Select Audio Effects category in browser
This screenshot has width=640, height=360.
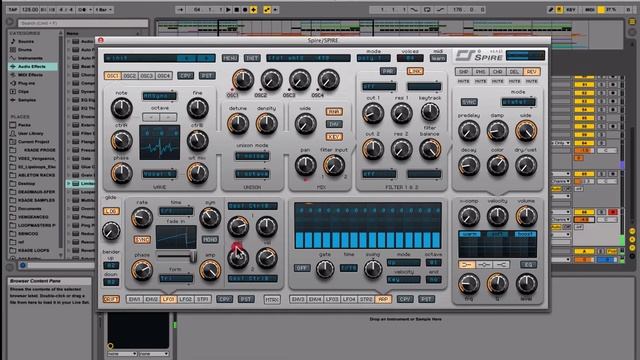tap(31, 66)
